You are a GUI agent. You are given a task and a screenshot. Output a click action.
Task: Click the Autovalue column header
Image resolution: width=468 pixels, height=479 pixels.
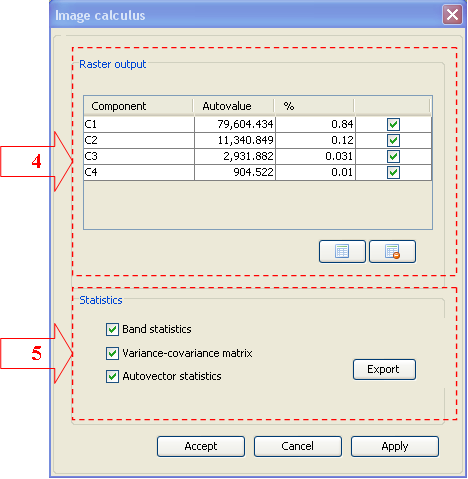tap(234, 106)
